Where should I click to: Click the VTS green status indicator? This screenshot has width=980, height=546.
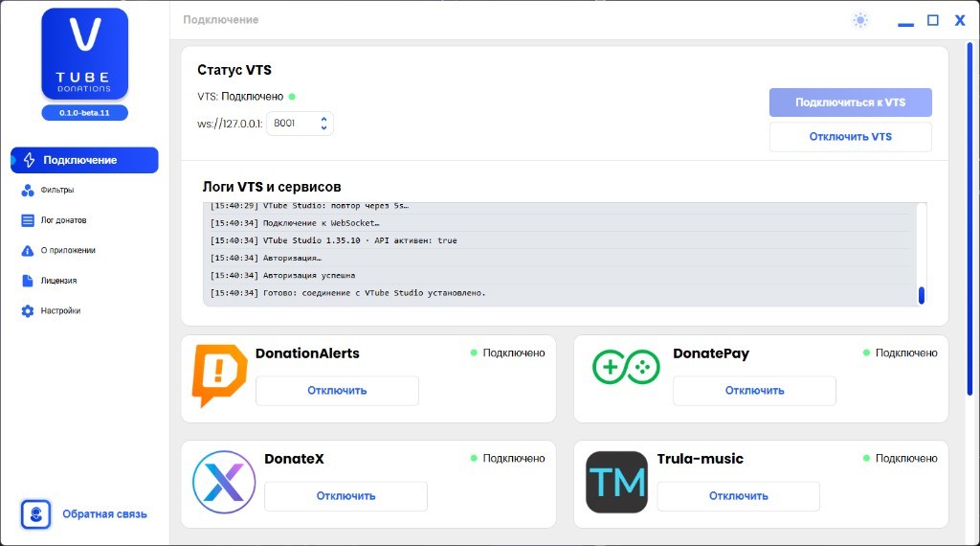point(292,97)
